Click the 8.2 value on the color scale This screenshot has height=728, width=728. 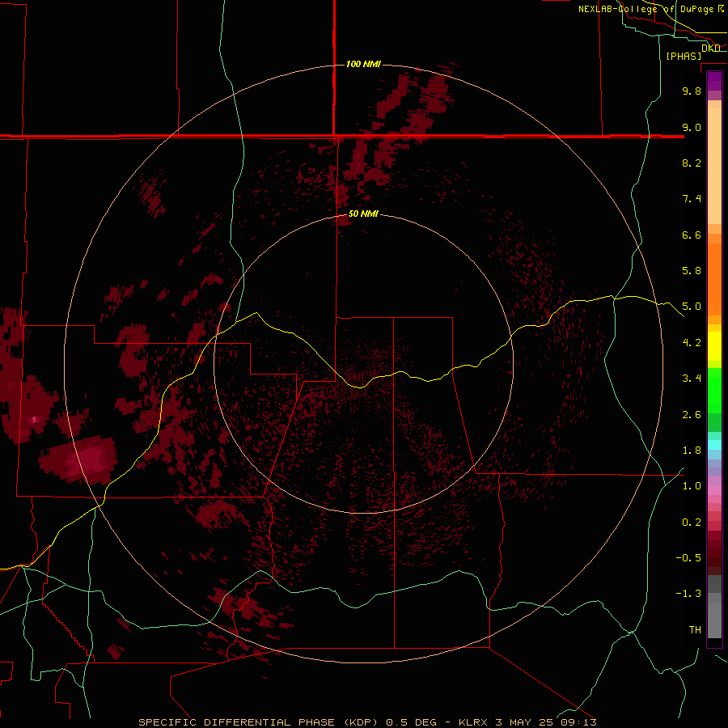692,163
